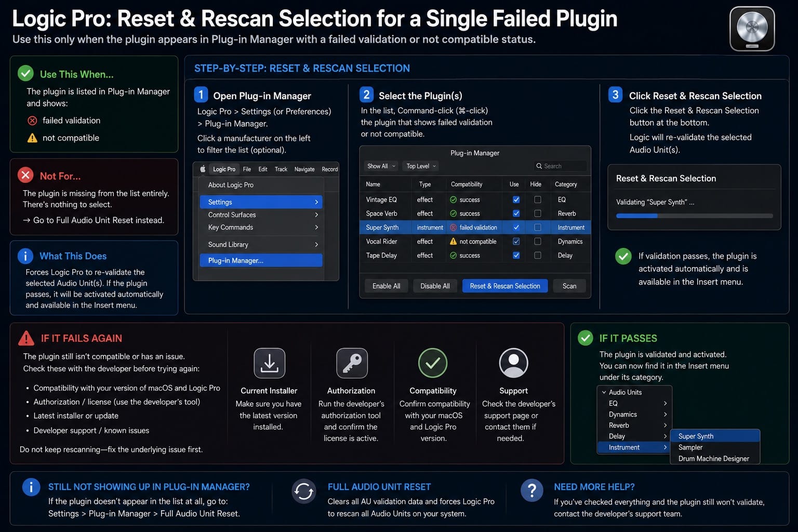Click the Scan button
Screen dimensions: 798x532
click(569, 286)
